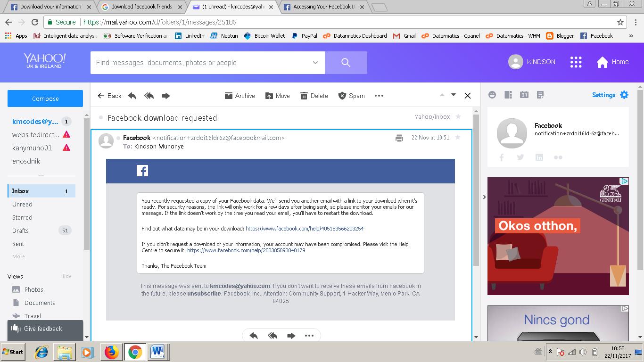This screenshot has width=644, height=362.
Task: Open the Yahoo apps grid menu
Action: (x=576, y=62)
